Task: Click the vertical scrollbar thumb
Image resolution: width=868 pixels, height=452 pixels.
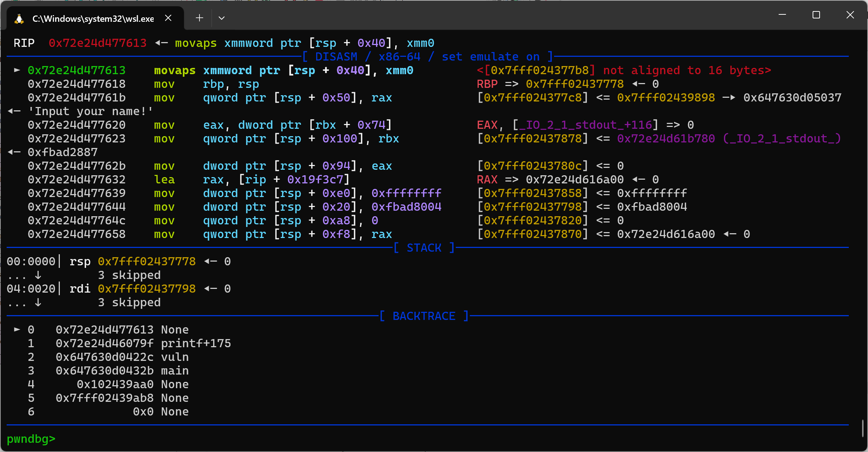Action: pos(862,429)
